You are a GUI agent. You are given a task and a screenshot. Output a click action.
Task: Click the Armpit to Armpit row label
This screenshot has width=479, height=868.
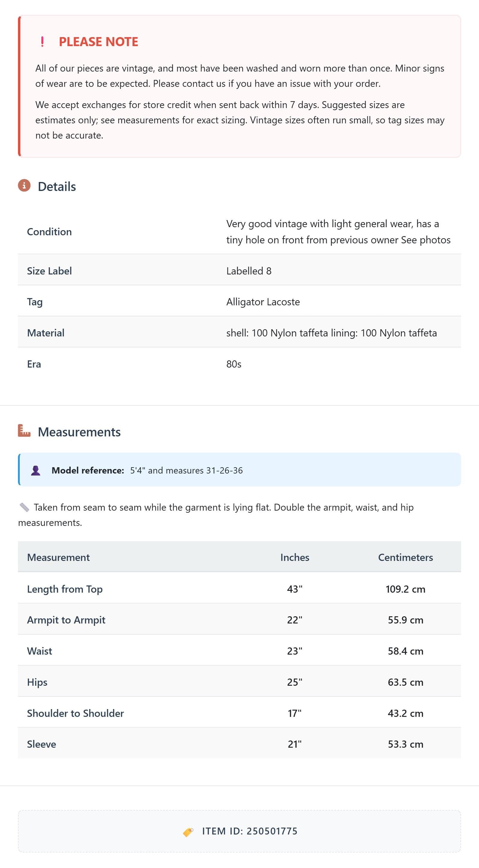point(66,620)
